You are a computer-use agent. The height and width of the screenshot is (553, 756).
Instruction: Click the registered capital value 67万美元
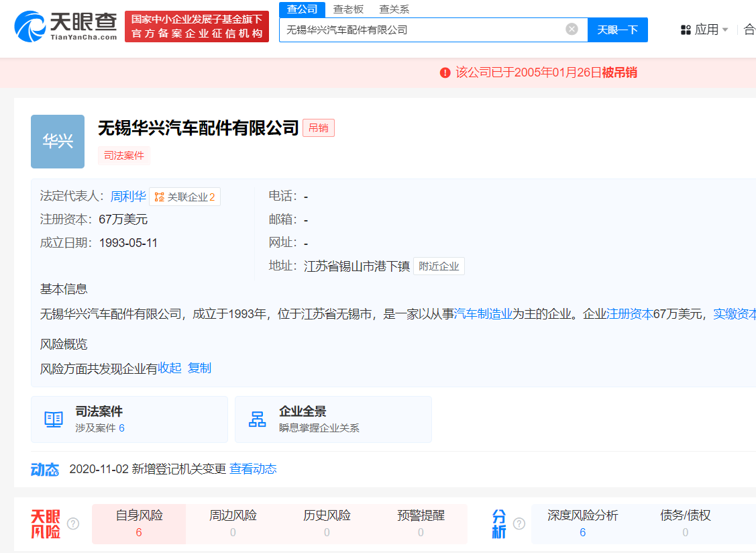123,219
